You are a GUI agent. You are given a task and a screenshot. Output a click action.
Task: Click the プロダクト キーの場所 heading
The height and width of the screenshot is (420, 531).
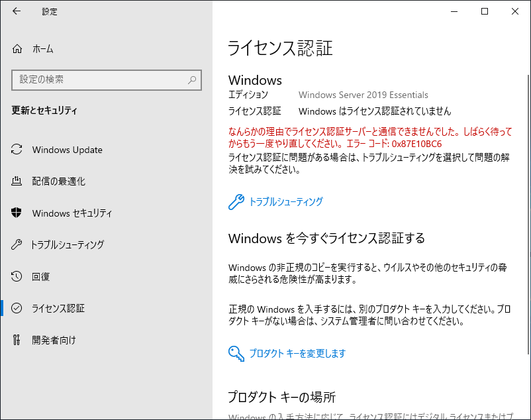pyautogui.click(x=282, y=397)
